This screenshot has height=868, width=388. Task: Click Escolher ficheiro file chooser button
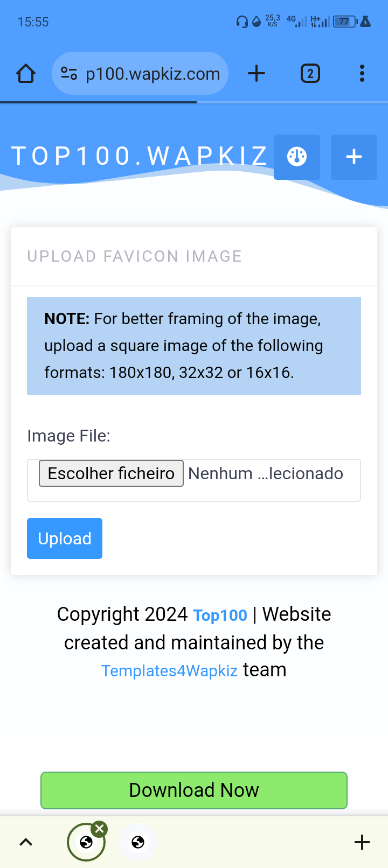pyautogui.click(x=111, y=473)
